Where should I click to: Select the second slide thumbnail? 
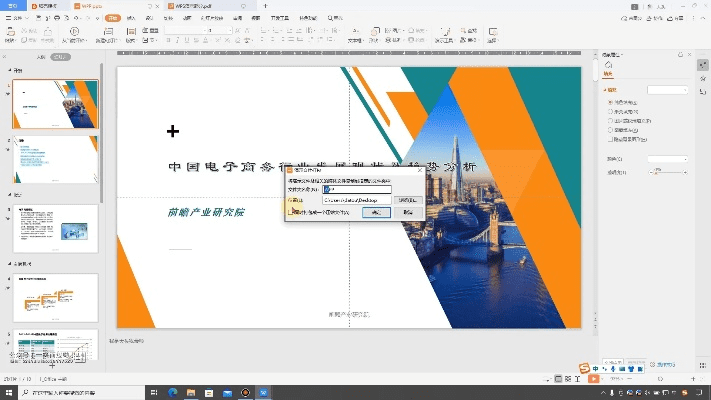[x=55, y=161]
